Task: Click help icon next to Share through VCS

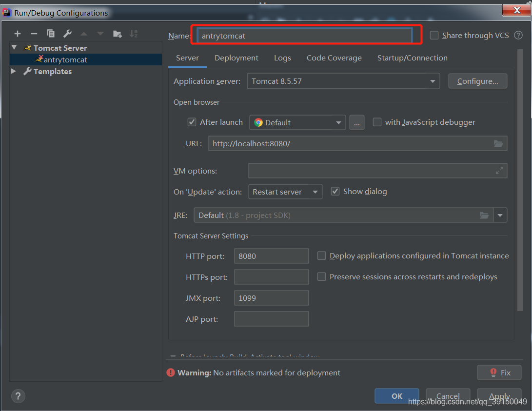Action: [x=518, y=35]
